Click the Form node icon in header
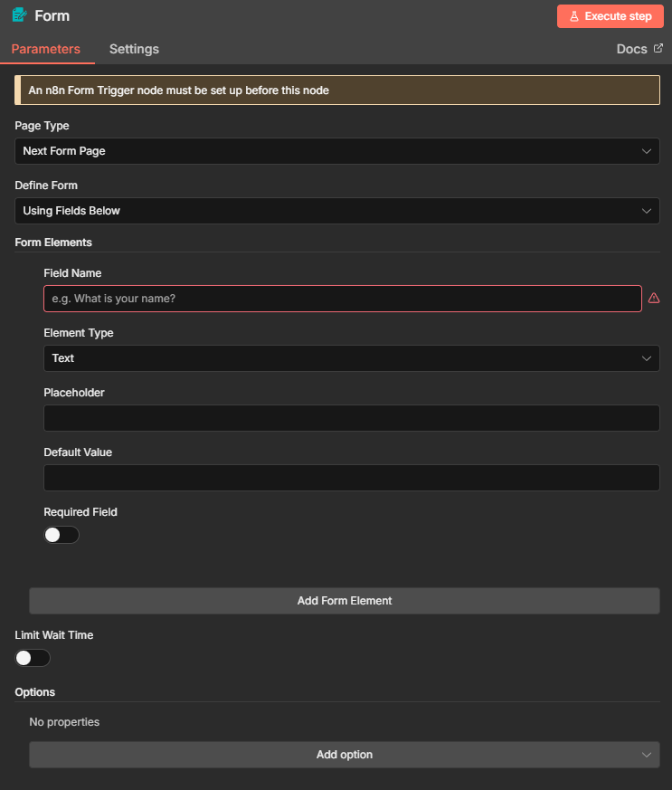The image size is (672, 790). pos(19,15)
